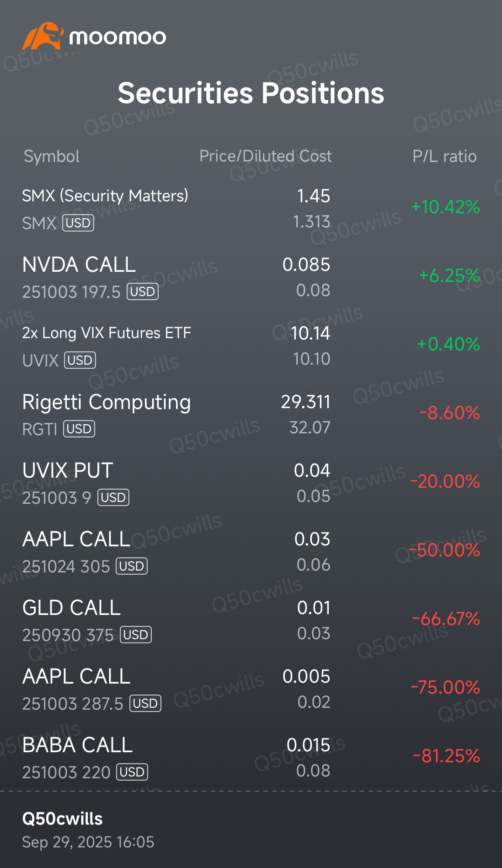Tap USD badge on UVIX PUT row
Screen dimensions: 502x868
point(113,497)
